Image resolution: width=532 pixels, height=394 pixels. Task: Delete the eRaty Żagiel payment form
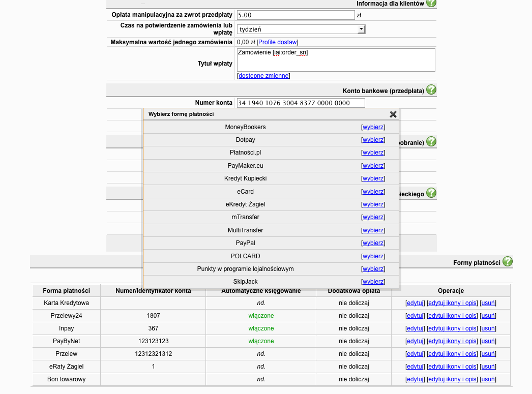pos(488,367)
